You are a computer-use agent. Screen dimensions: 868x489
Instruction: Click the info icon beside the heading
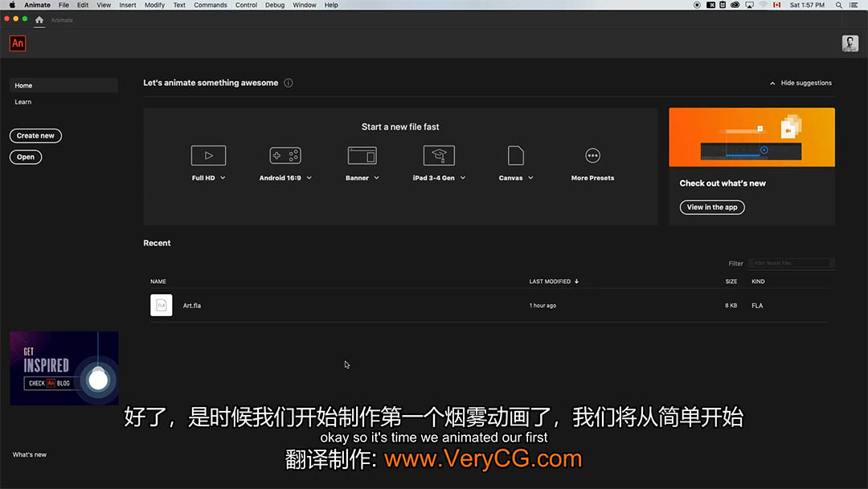point(289,83)
